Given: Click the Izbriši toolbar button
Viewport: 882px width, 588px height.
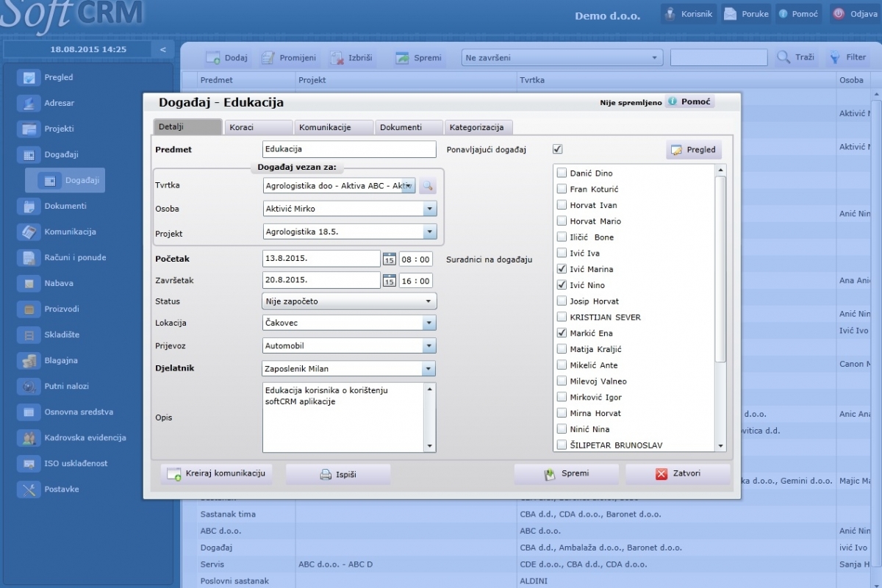Looking at the screenshot, I should tap(351, 58).
